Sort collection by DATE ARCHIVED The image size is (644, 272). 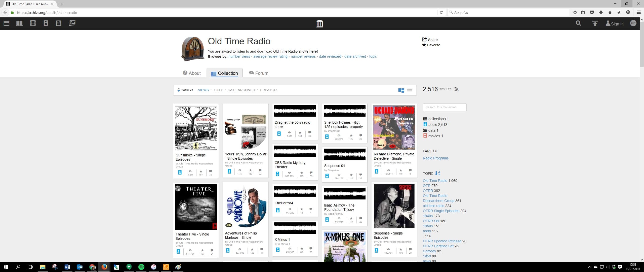pyautogui.click(x=241, y=90)
